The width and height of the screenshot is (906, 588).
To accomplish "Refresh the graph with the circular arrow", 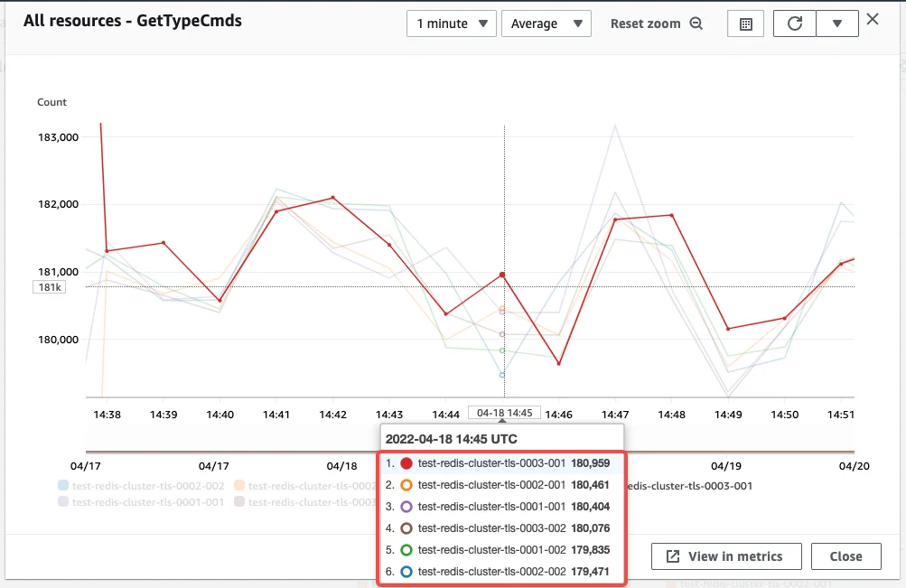I will coord(795,23).
